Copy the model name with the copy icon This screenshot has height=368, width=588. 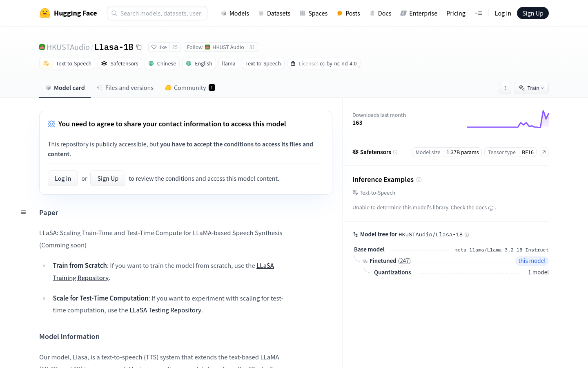click(x=139, y=47)
